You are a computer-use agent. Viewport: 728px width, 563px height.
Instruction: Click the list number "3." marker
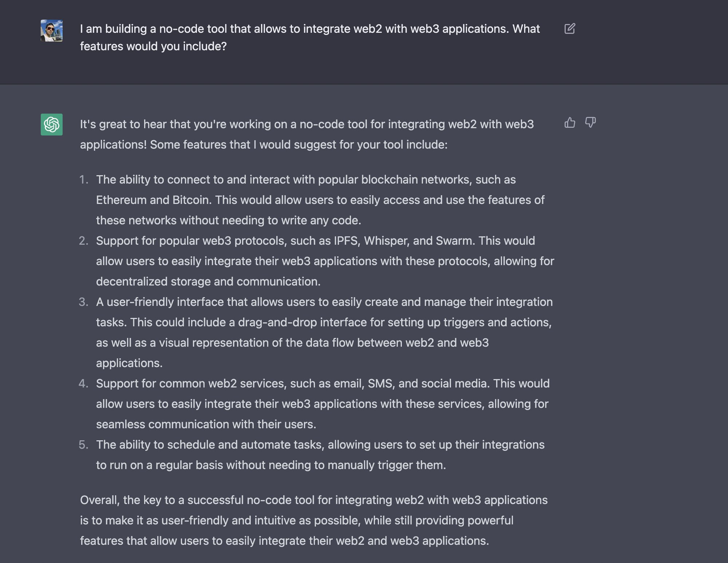click(84, 302)
